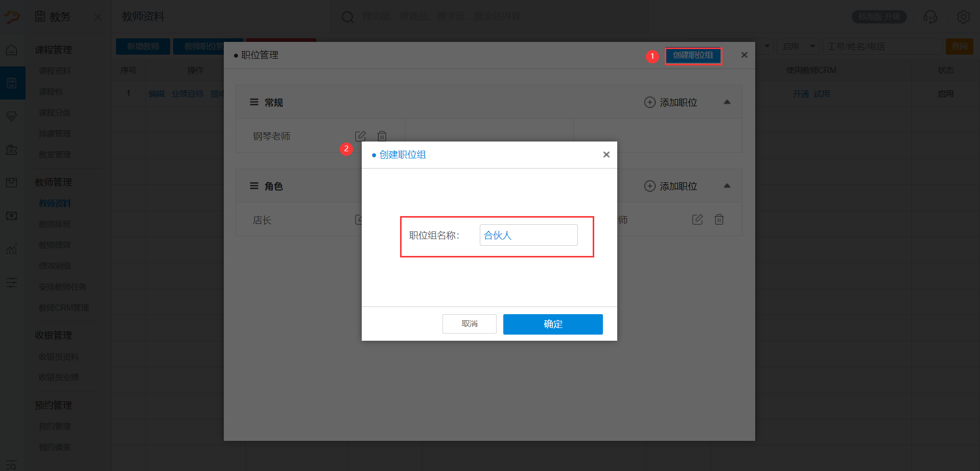Image resolution: width=980 pixels, height=471 pixels.
Task: Open settings via the gear icon
Action: 963,17
